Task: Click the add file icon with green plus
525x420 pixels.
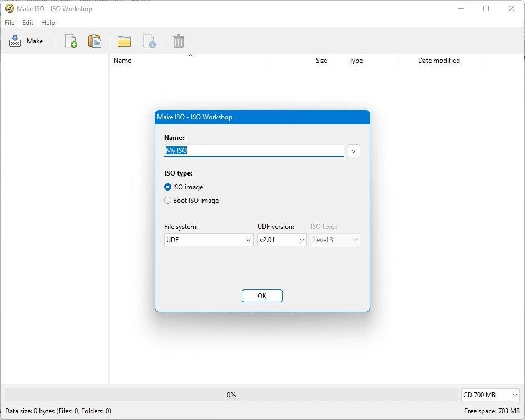Action: tap(71, 41)
